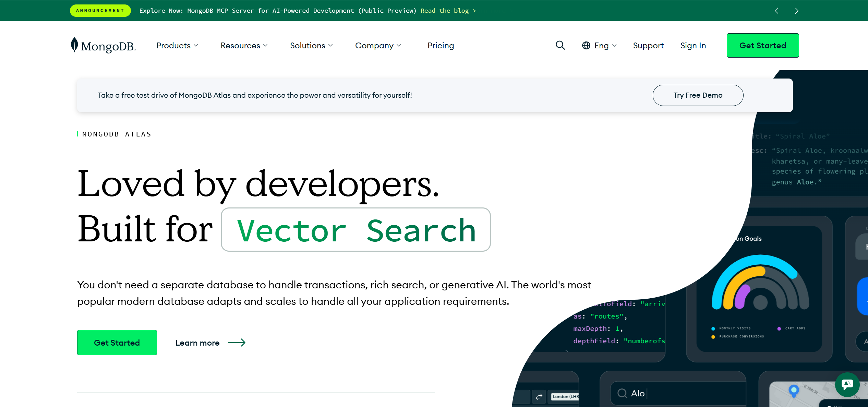Image resolution: width=868 pixels, height=407 pixels.
Task: Click the free test drive banner text
Action: [x=255, y=95]
